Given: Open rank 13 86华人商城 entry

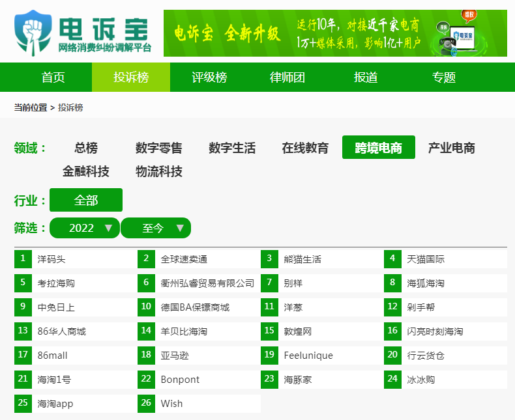Looking at the screenshot, I should click(76, 331).
